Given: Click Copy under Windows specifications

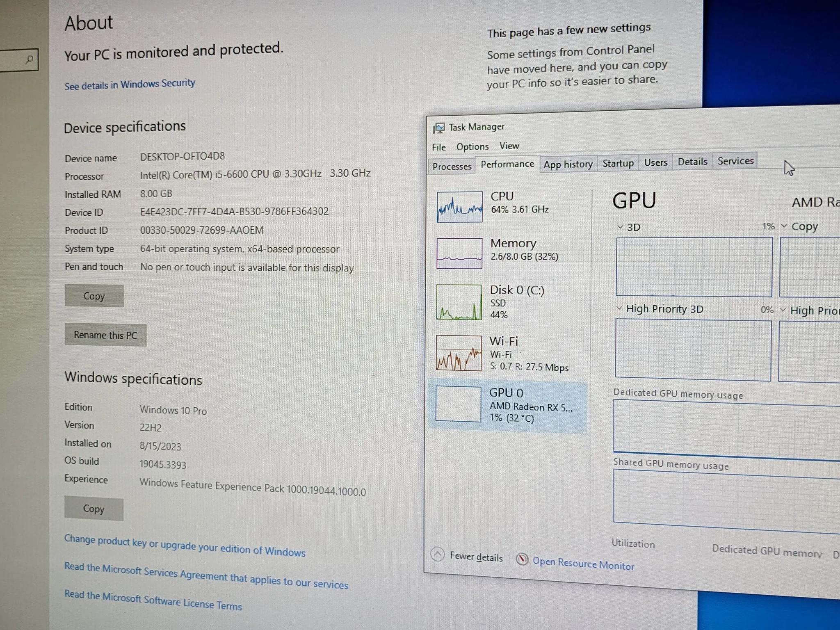Looking at the screenshot, I should point(94,509).
